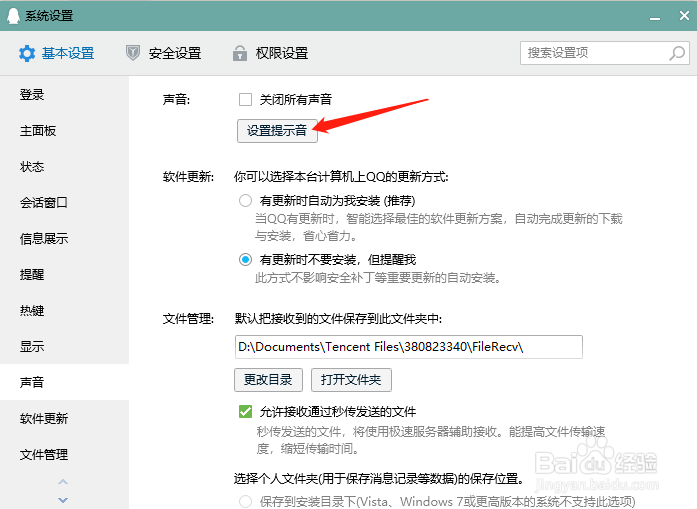Uncheck 允许接收通过秒传发送的文件

coord(245,411)
